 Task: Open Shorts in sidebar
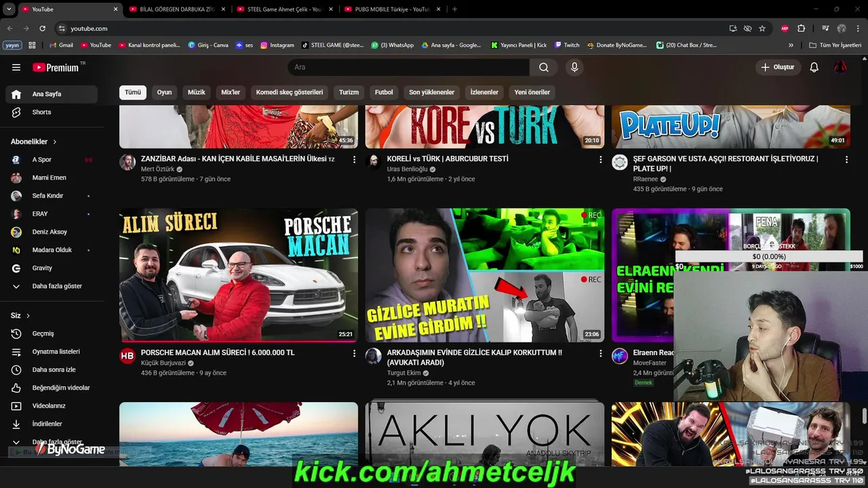click(52, 112)
